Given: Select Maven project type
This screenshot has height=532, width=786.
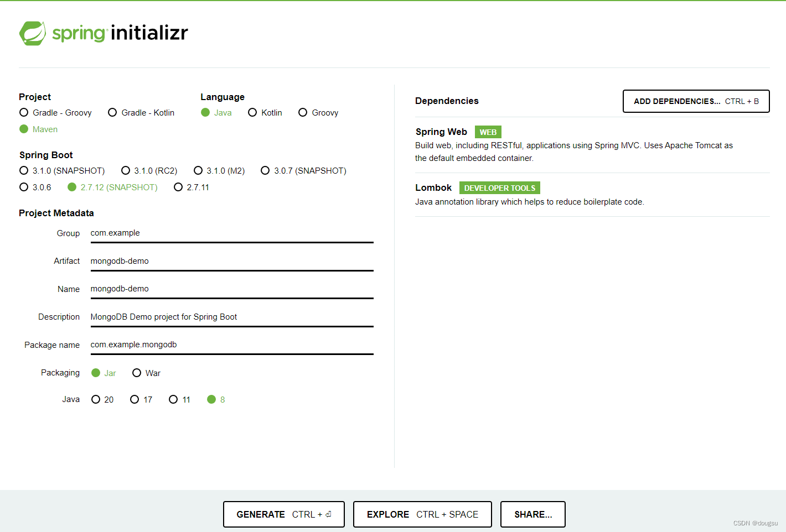Looking at the screenshot, I should pos(38,129).
